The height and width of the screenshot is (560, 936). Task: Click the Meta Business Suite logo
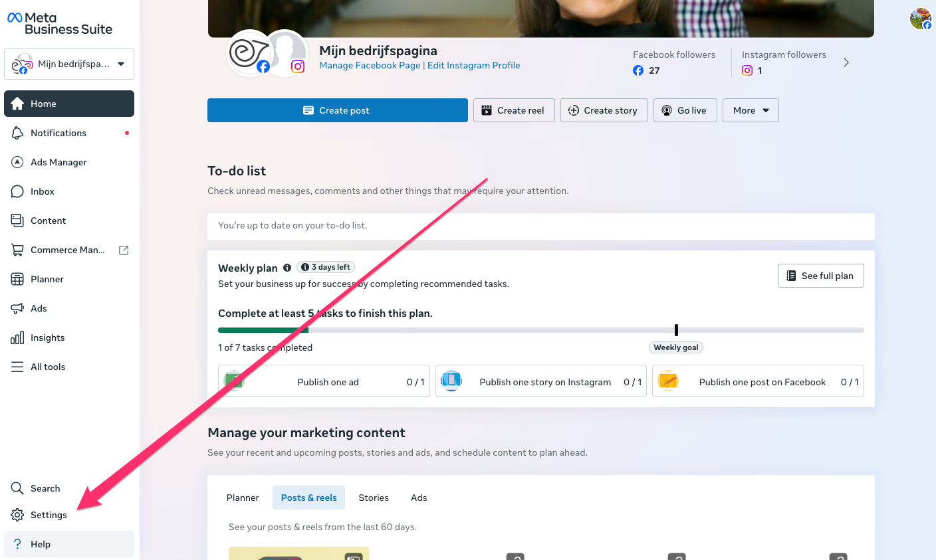pos(60,23)
